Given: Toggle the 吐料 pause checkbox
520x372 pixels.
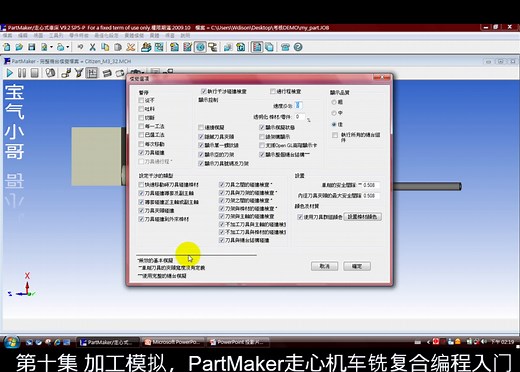Looking at the screenshot, I should click(141, 109).
